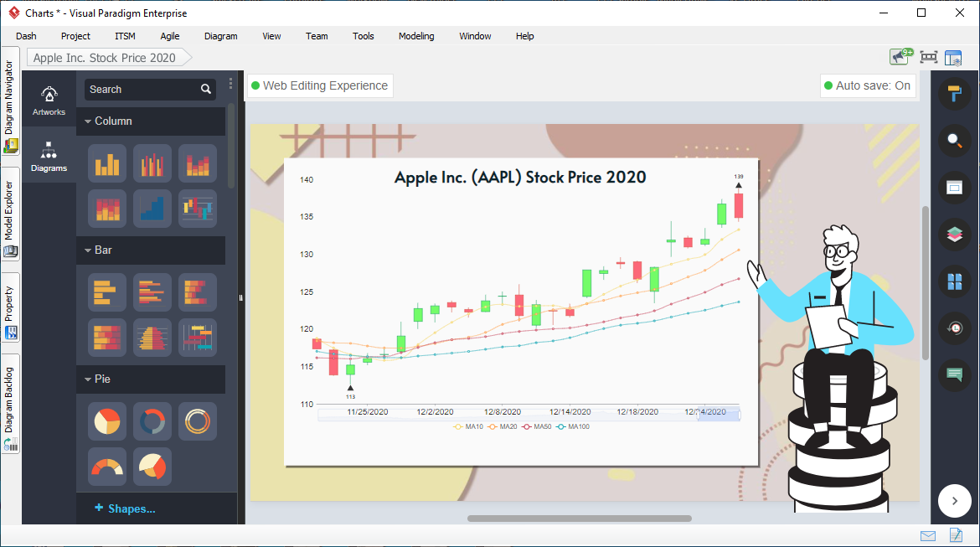Click the Web Editing Experience button
Screen dimensions: 980x547
[320, 85]
